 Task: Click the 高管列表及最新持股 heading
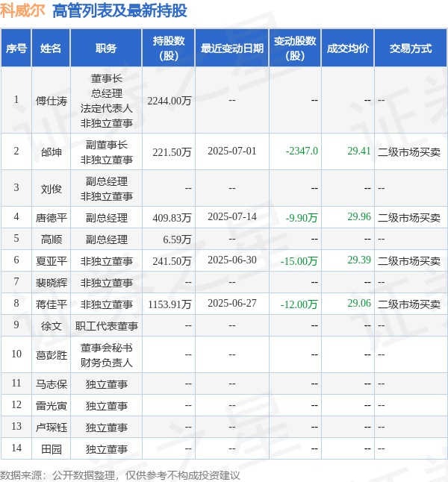119,10
